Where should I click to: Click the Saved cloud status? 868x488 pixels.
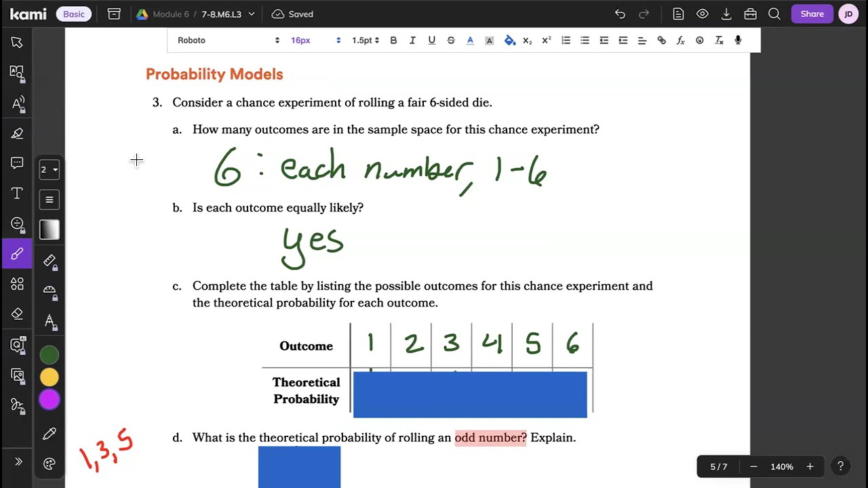(292, 14)
